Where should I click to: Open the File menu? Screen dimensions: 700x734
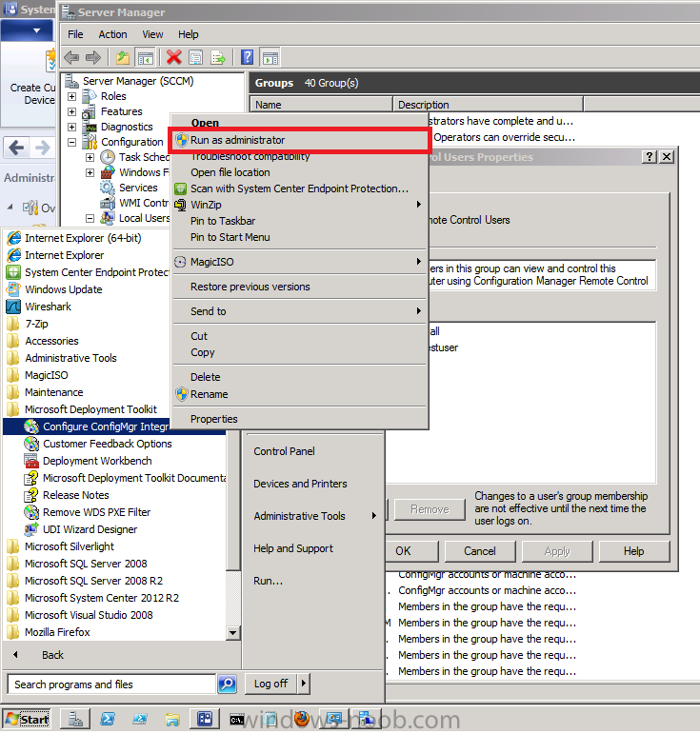tap(75, 34)
